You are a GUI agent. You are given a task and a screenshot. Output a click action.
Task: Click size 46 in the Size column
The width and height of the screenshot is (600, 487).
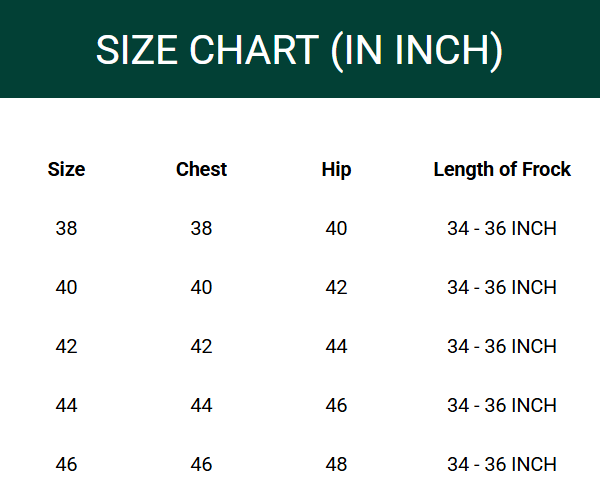point(66,464)
